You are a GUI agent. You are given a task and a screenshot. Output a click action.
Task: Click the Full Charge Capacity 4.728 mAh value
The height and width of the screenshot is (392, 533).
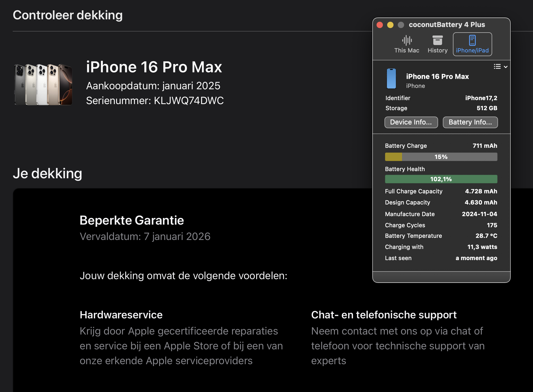click(x=481, y=191)
